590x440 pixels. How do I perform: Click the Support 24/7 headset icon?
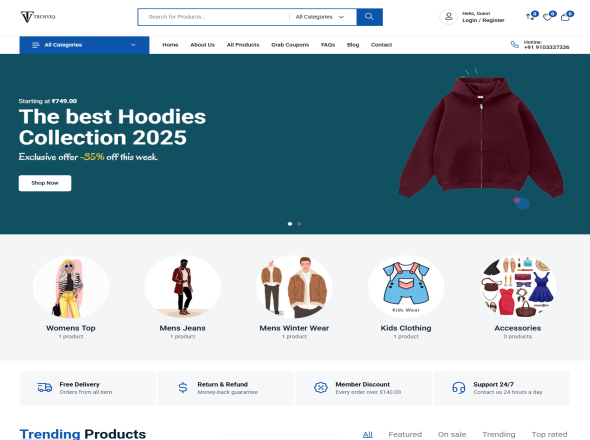(x=459, y=387)
